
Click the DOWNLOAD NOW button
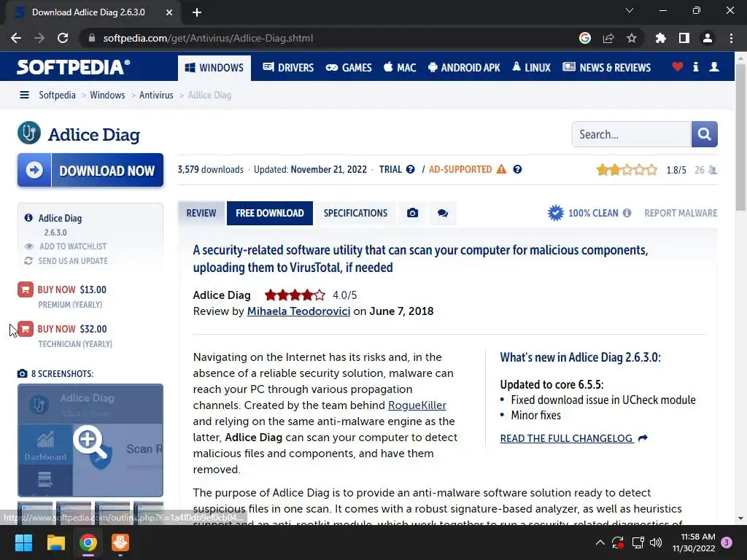pyautogui.click(x=90, y=170)
